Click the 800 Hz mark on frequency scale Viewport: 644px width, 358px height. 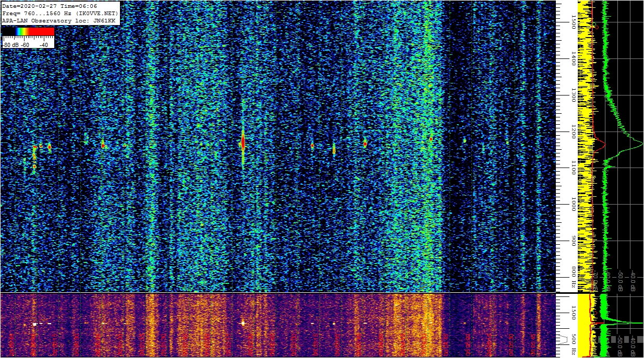click(x=574, y=277)
